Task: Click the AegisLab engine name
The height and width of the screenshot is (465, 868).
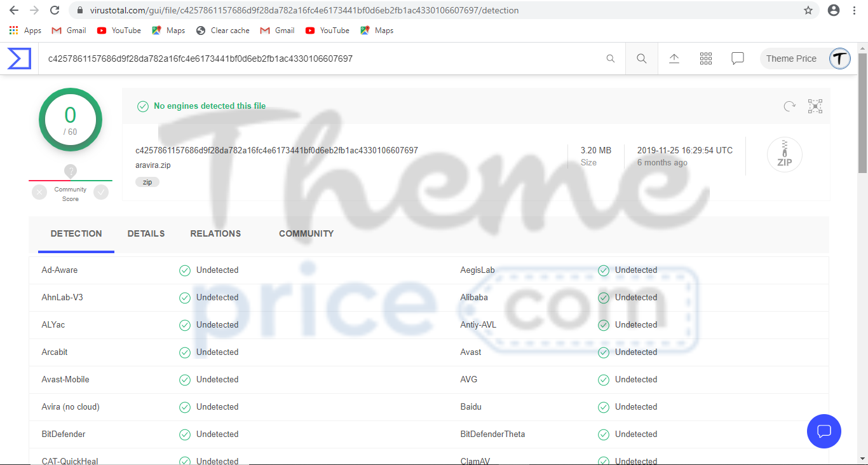Action: coord(478,270)
